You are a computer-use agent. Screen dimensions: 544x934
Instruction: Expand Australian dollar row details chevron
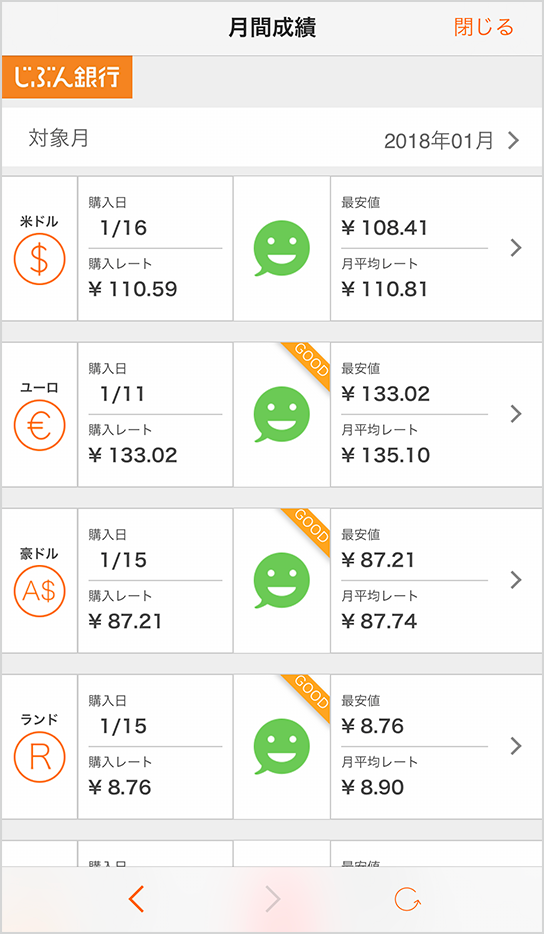(516, 580)
